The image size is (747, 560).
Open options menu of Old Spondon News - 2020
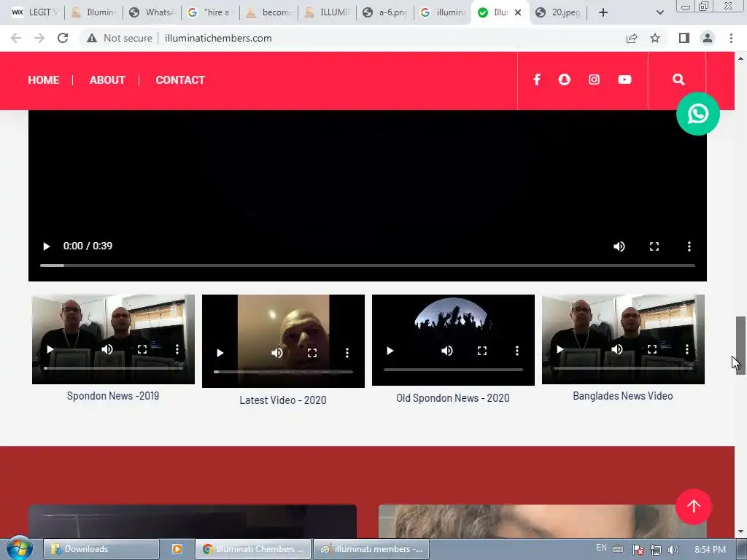[517, 351]
